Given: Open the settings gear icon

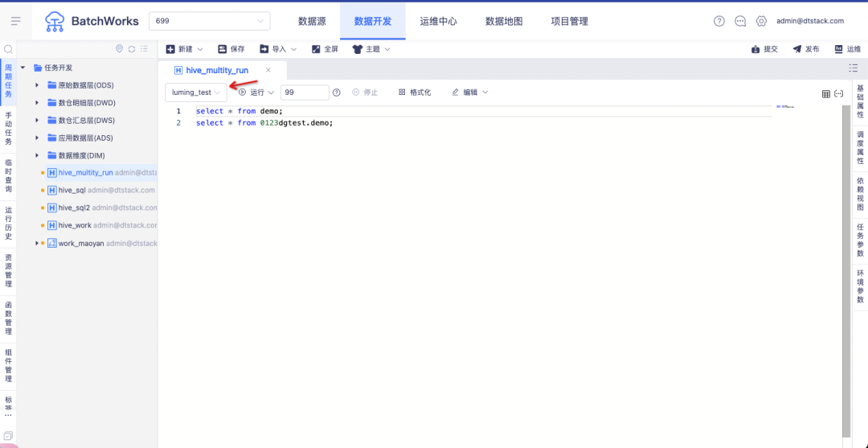Looking at the screenshot, I should tap(761, 21).
